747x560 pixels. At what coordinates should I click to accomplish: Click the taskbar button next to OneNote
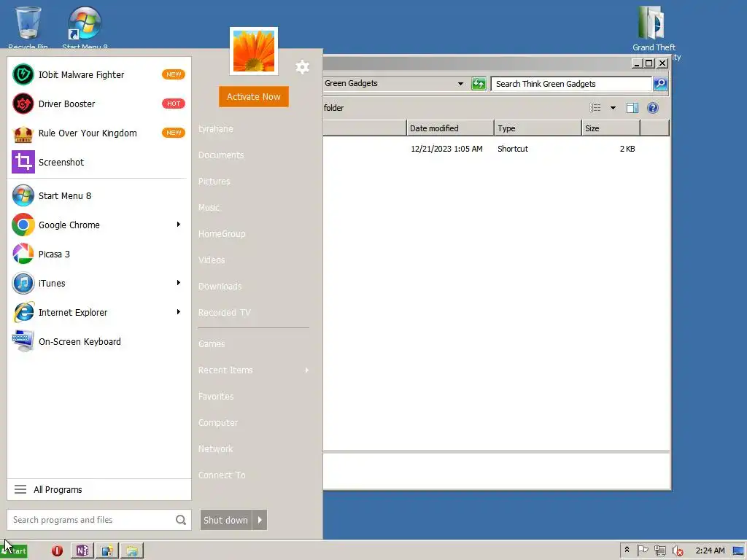click(x=107, y=551)
